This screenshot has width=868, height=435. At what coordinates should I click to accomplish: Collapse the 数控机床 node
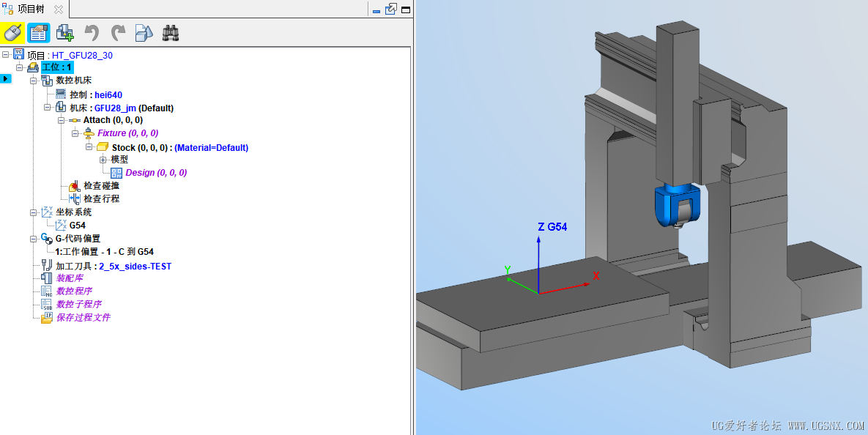[x=33, y=81]
